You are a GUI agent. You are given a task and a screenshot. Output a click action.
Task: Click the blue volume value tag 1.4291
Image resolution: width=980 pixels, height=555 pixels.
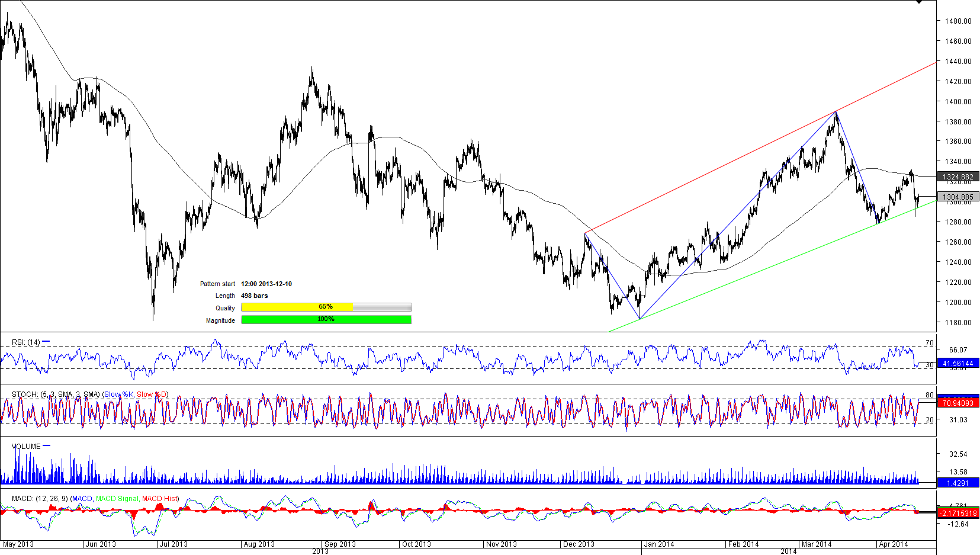pos(957,483)
